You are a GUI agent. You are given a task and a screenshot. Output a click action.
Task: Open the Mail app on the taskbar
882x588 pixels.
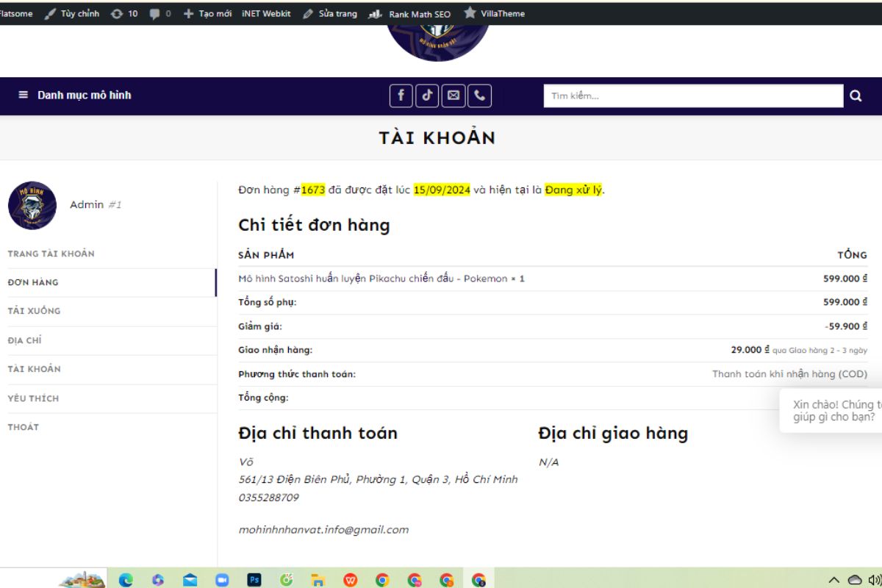click(190, 580)
